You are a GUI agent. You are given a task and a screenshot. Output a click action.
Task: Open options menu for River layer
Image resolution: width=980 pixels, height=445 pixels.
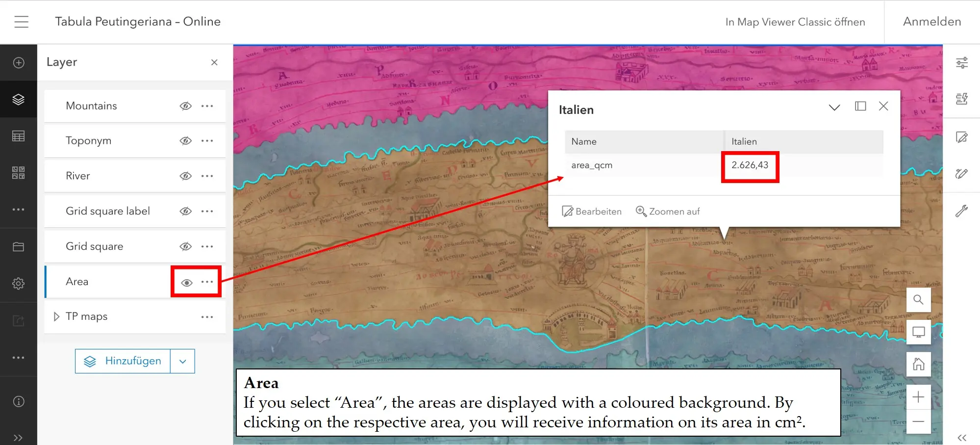coord(207,176)
